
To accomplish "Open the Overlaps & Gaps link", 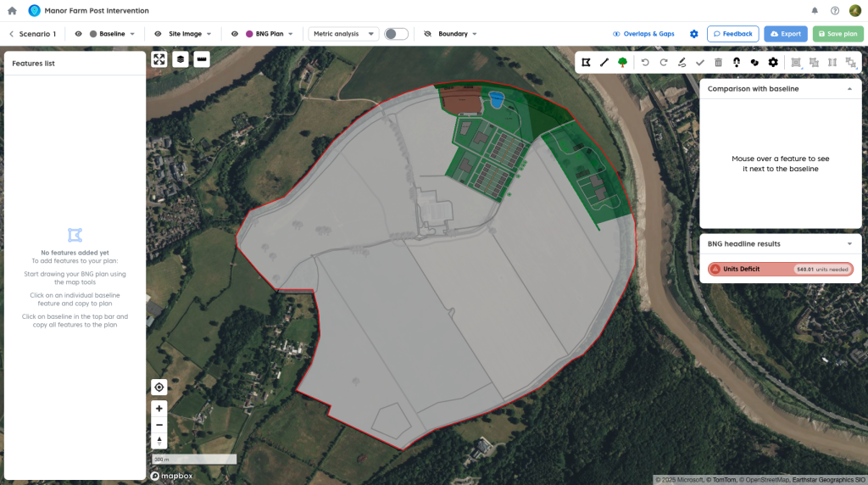I will tap(643, 34).
